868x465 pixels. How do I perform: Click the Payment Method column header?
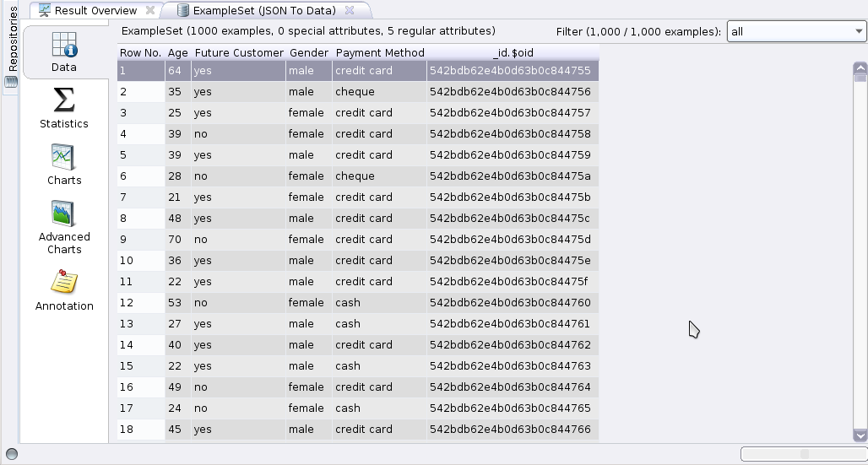[380, 52]
